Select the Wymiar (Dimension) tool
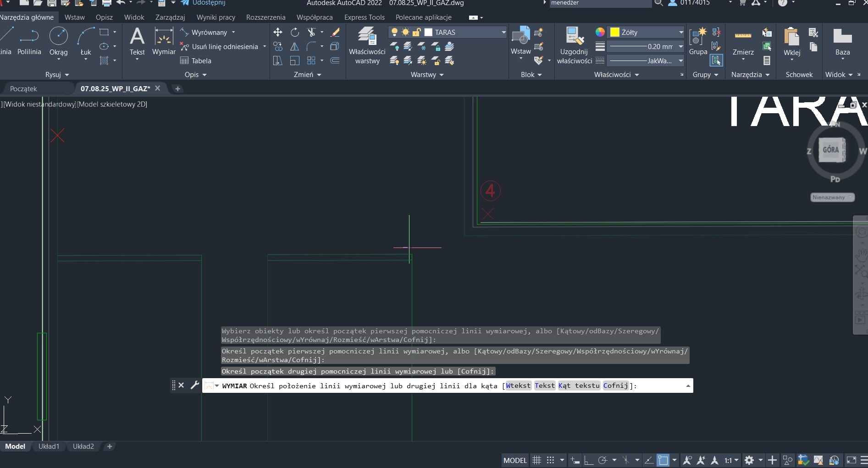Image resolution: width=868 pixels, height=468 pixels. (x=164, y=40)
